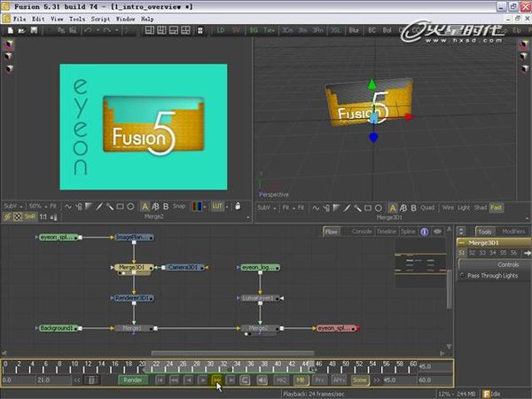Switch to the Spline tab
The height and width of the screenshot is (399, 532).
(x=408, y=231)
